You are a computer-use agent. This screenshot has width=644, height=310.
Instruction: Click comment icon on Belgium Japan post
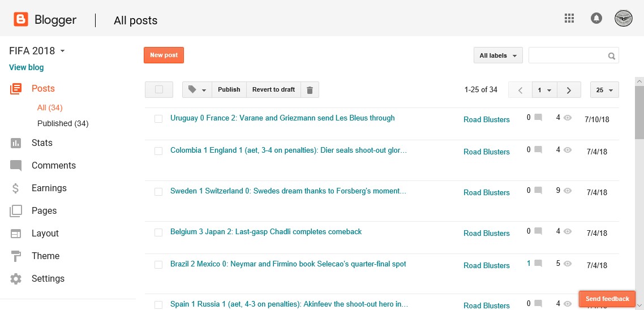point(538,231)
